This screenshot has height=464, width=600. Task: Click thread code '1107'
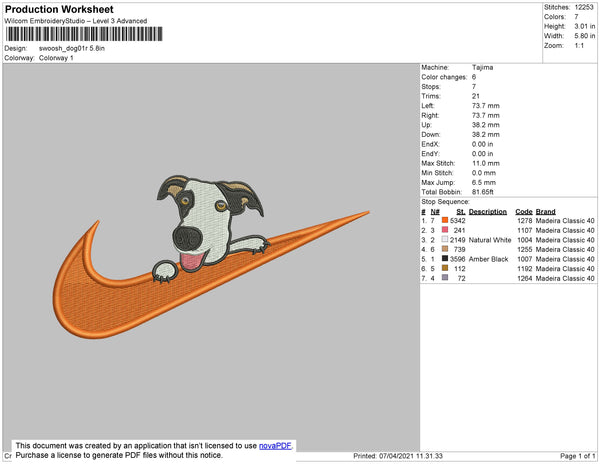click(525, 230)
